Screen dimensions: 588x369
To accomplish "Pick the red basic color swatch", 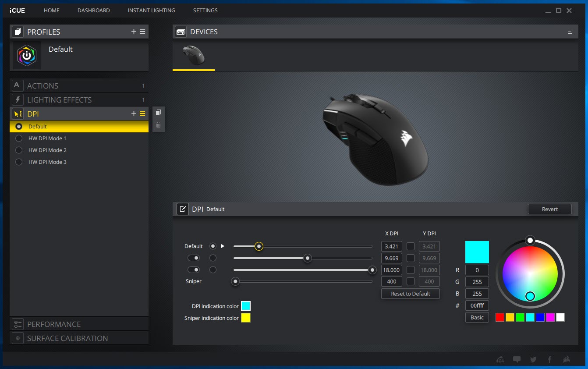I will (x=500, y=317).
